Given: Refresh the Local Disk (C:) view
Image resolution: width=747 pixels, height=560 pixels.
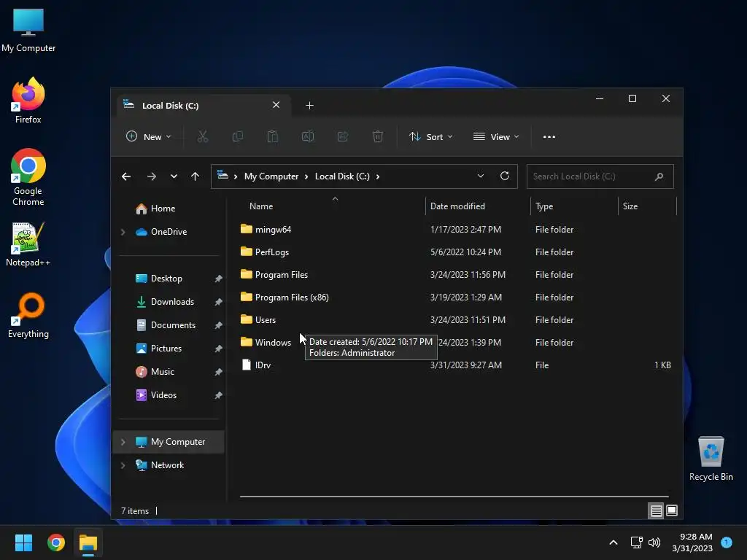Looking at the screenshot, I should 505,176.
